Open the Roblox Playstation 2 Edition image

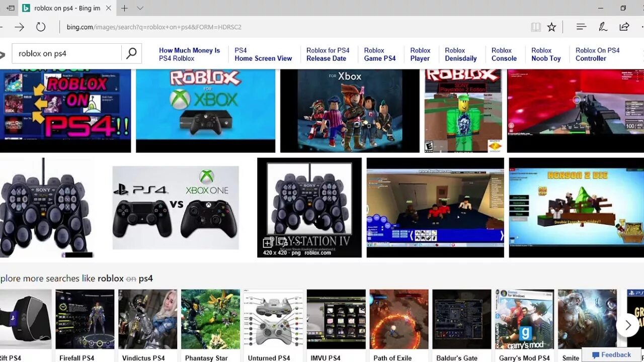(463, 111)
